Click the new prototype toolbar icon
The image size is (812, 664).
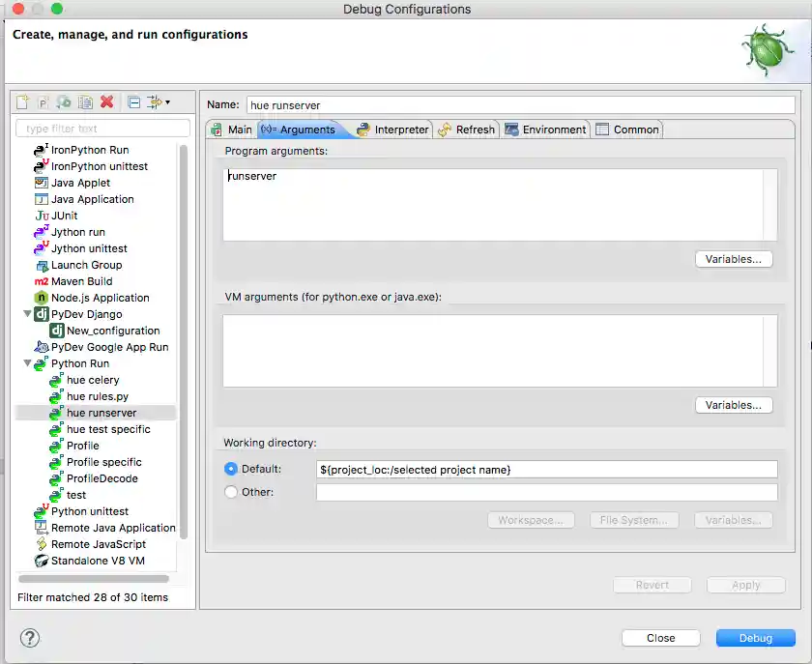click(x=43, y=102)
